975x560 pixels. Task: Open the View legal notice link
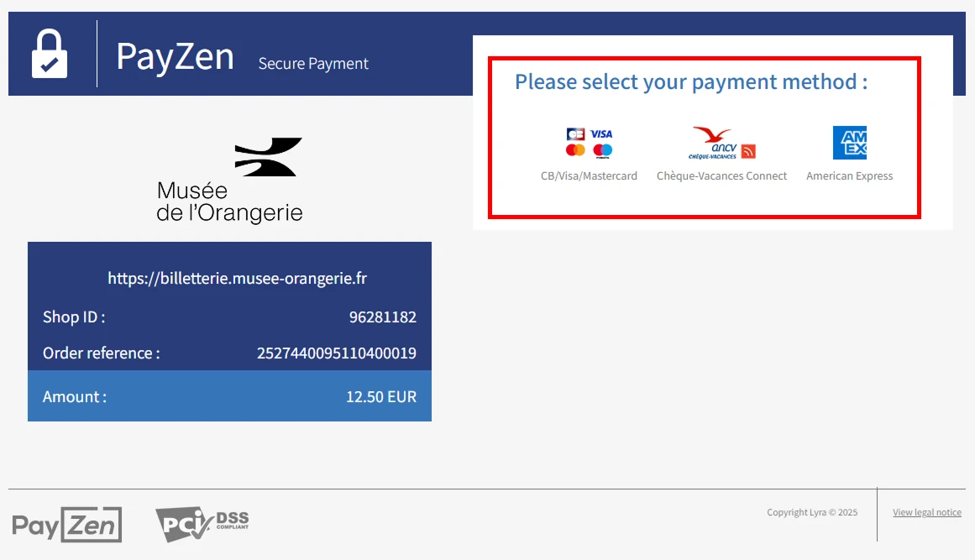[x=927, y=512]
